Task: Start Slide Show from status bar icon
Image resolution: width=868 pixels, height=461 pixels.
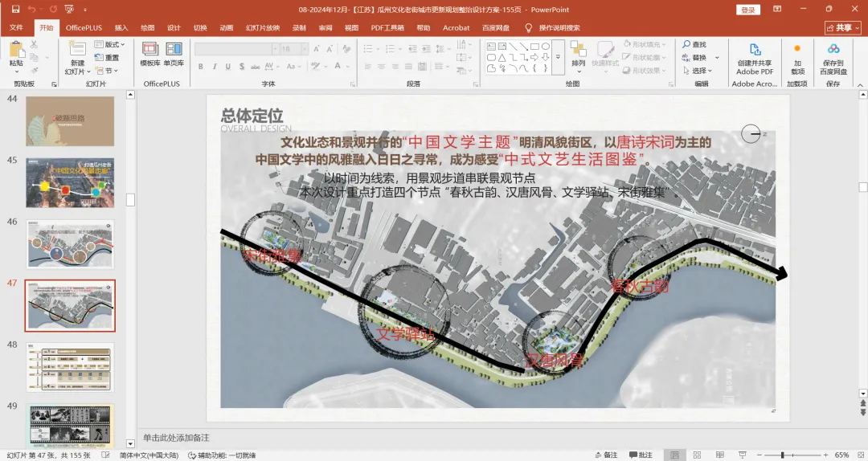Action: [x=743, y=455]
